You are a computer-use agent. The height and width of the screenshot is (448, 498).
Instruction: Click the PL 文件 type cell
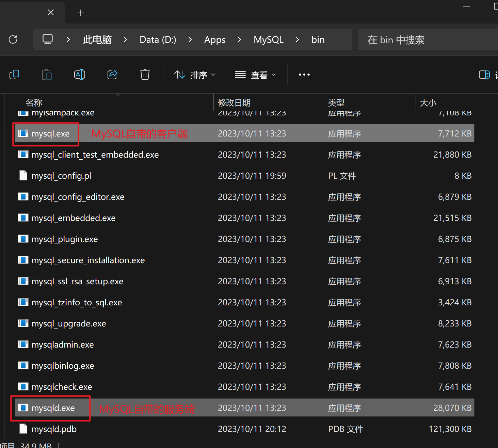pyautogui.click(x=342, y=176)
